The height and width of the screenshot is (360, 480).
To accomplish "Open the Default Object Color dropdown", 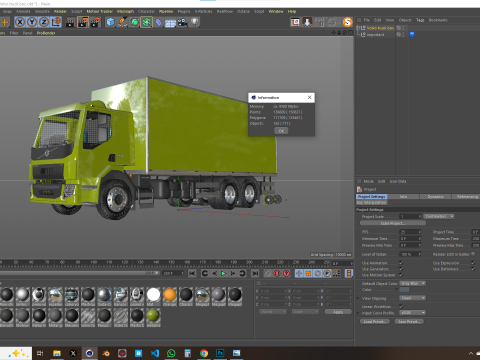I will [x=413, y=283].
